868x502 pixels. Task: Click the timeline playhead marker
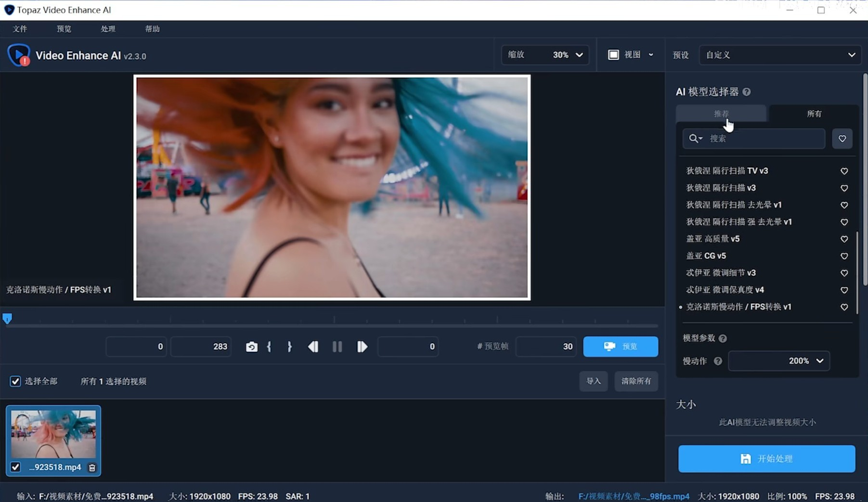[x=7, y=319]
